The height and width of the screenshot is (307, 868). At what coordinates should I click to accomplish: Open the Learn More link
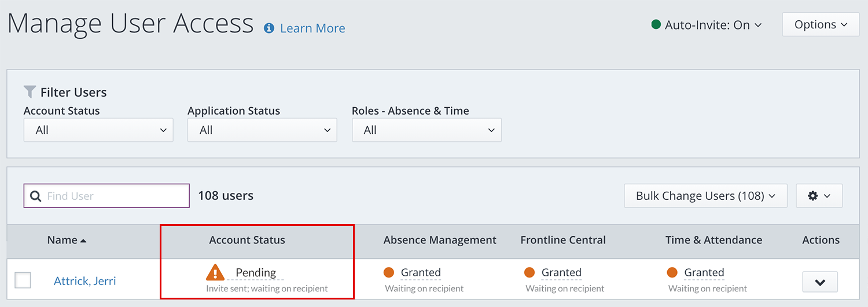[x=312, y=28]
